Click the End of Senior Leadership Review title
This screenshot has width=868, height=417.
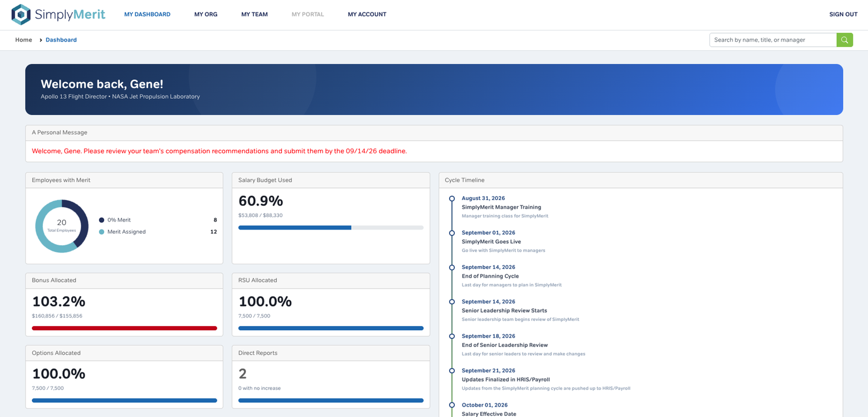click(x=505, y=345)
